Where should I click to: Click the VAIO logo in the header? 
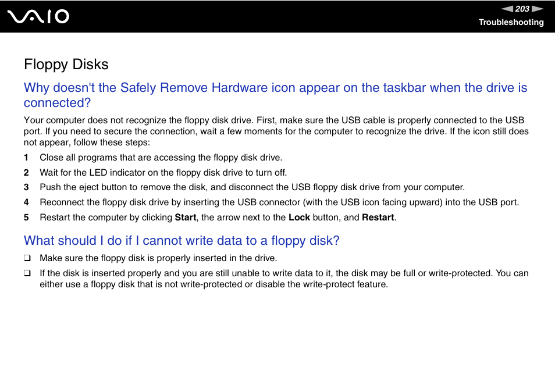(x=37, y=16)
